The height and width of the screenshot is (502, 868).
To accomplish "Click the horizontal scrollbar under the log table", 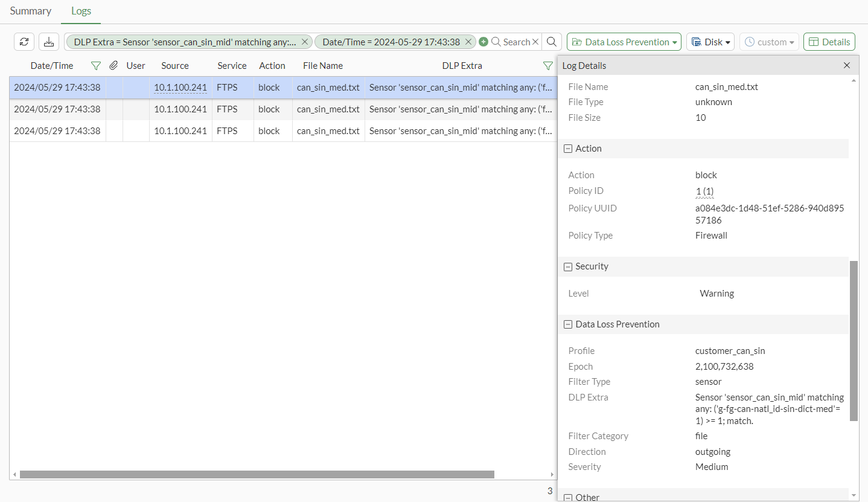I will [257, 474].
